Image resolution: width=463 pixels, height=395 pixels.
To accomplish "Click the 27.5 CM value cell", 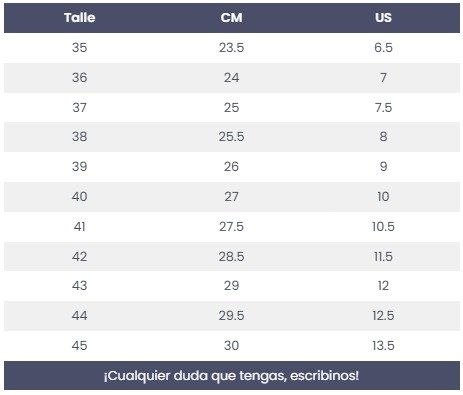I will pos(231,227).
